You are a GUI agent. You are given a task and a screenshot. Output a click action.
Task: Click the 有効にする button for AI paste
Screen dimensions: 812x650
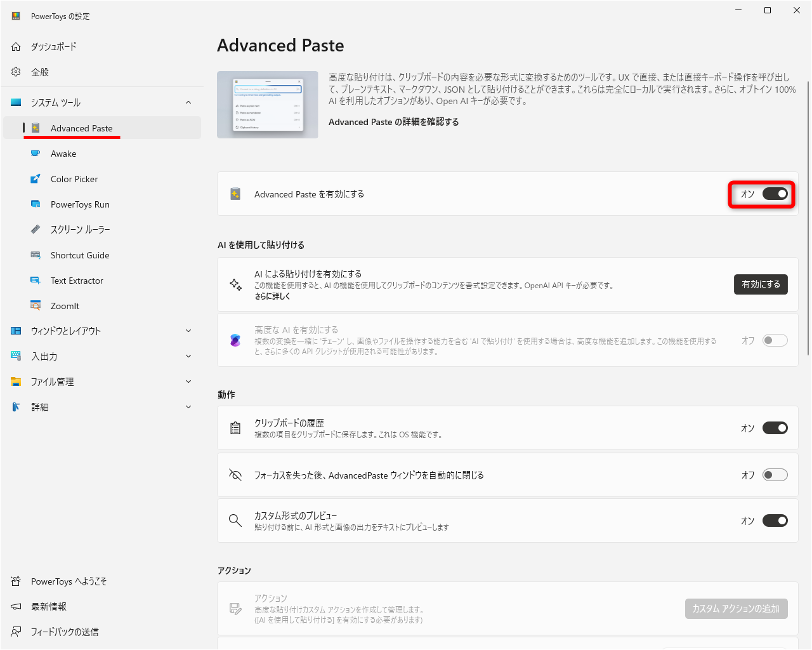[x=761, y=284]
